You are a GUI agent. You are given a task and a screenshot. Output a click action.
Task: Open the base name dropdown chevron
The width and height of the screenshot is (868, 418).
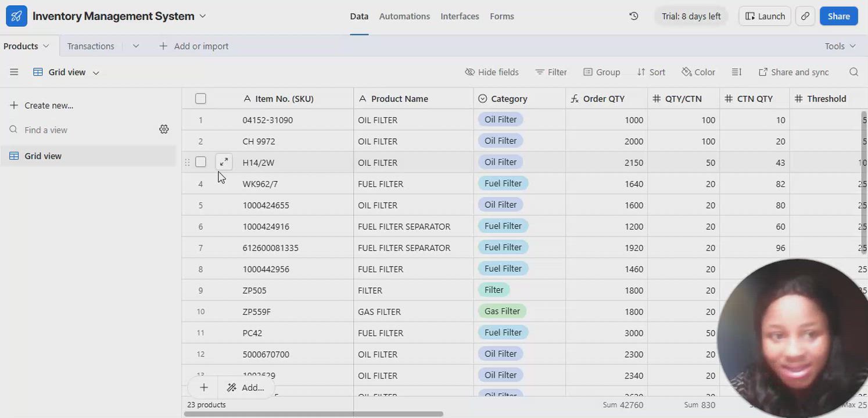[x=203, y=16]
